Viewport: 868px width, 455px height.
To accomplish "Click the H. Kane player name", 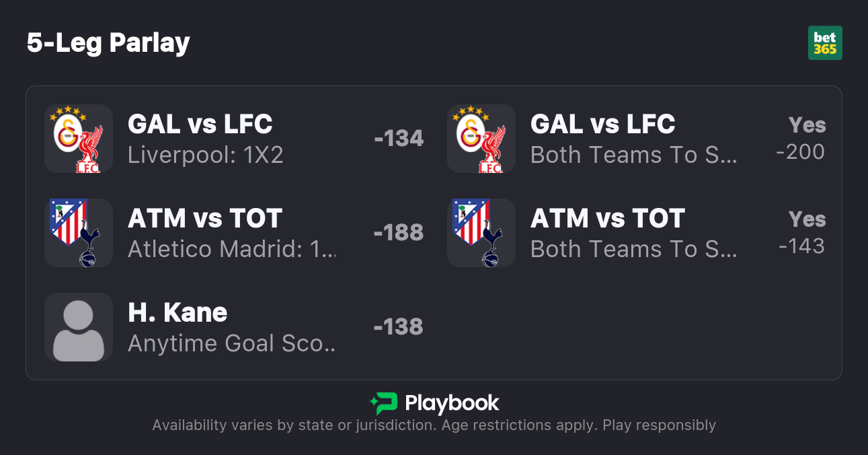I will click(x=177, y=313).
